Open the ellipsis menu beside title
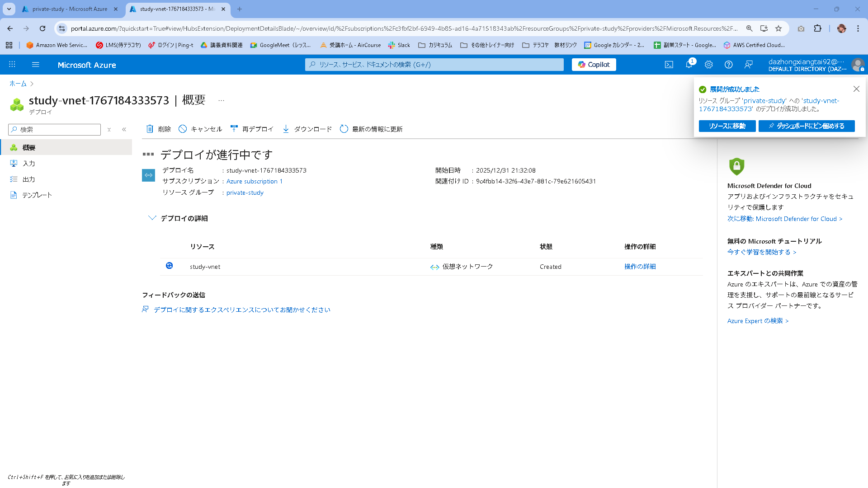 click(221, 100)
